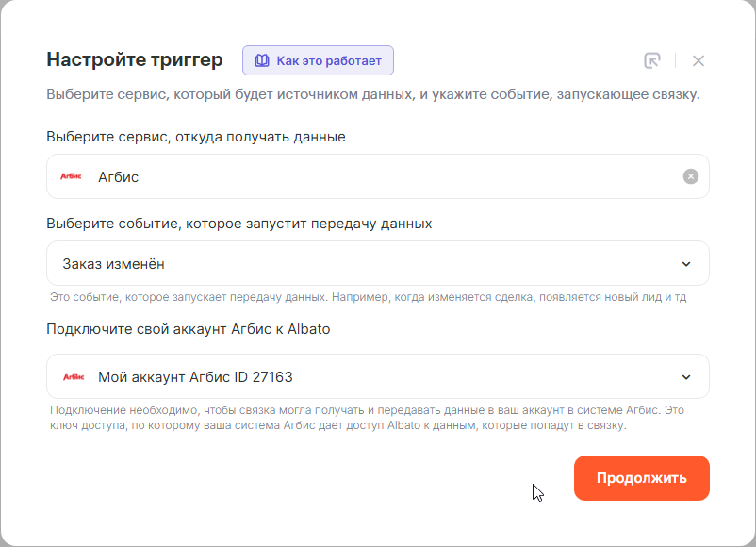Viewport: 756px width, 547px height.
Task: Click the Агбис logo in service field
Action: tap(72, 176)
